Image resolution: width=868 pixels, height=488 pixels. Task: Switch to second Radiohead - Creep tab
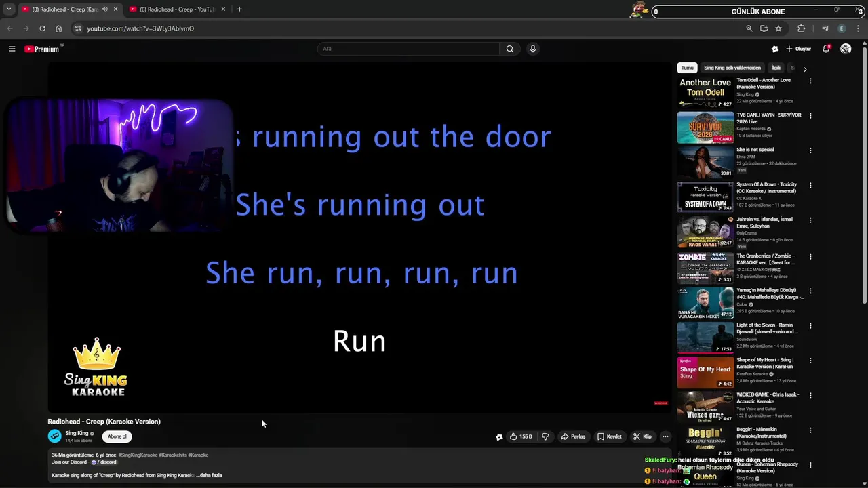[176, 9]
